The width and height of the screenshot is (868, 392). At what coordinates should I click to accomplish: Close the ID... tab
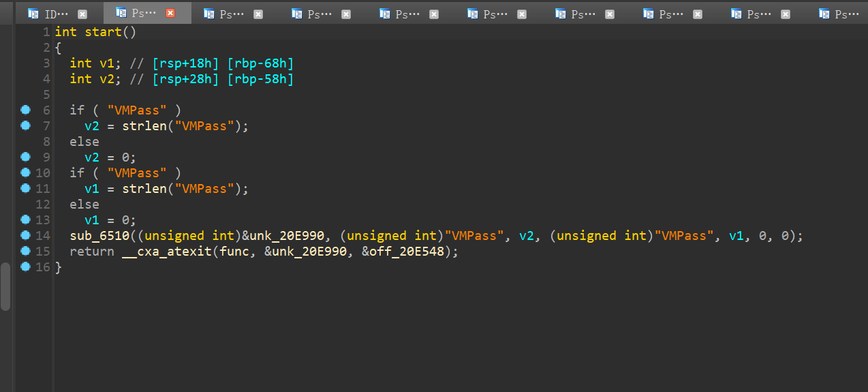[82, 14]
